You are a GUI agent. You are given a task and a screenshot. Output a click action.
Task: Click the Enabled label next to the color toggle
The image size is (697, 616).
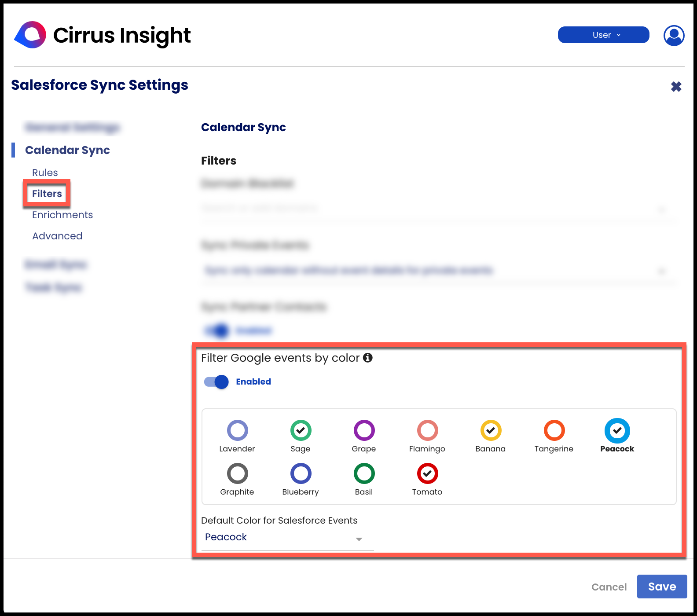click(253, 381)
